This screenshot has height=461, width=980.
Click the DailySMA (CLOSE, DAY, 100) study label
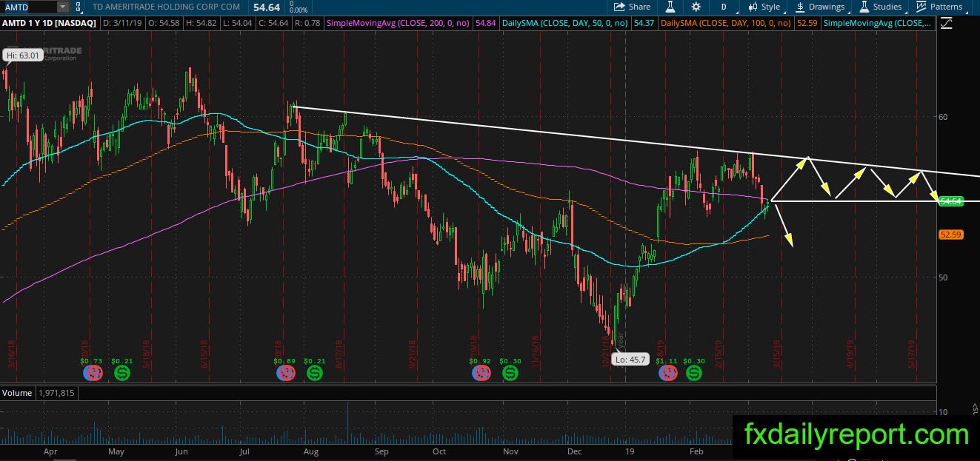pyautogui.click(x=726, y=24)
